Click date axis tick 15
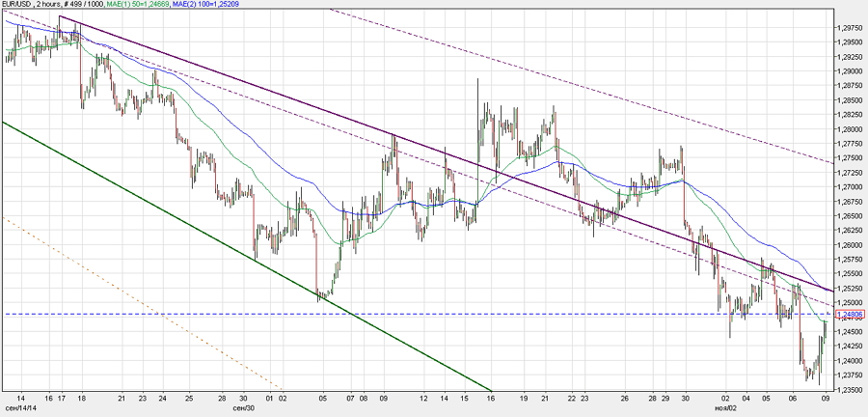Image resolution: width=868 pixels, height=417 pixels. click(465, 398)
